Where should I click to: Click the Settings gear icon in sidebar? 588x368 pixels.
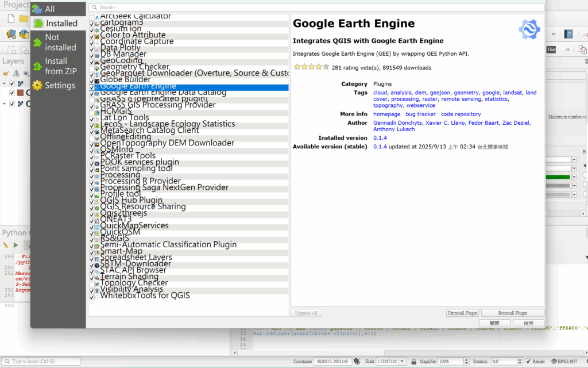(37, 86)
